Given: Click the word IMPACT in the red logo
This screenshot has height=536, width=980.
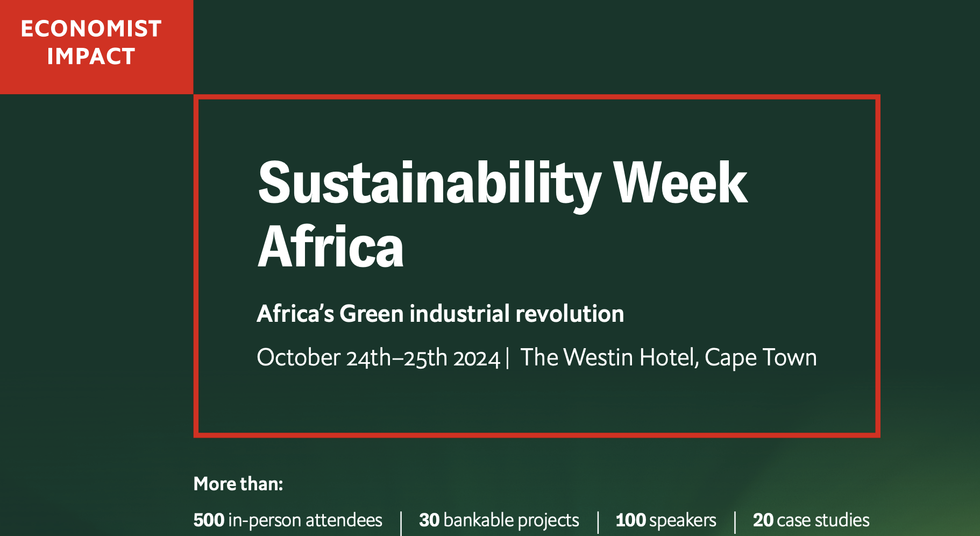Looking at the screenshot, I should tap(91, 57).
